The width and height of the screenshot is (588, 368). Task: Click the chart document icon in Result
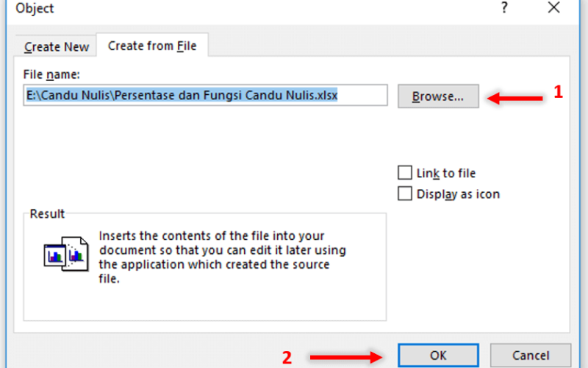coord(66,254)
